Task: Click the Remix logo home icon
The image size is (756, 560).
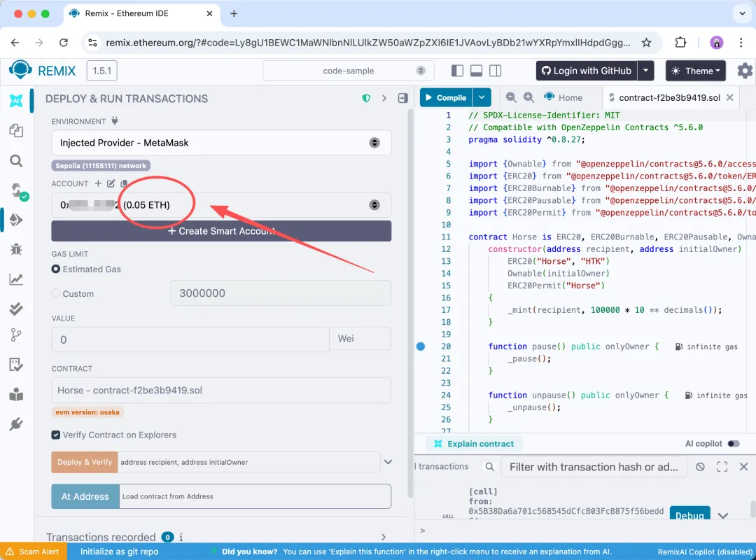Action: click(20, 71)
